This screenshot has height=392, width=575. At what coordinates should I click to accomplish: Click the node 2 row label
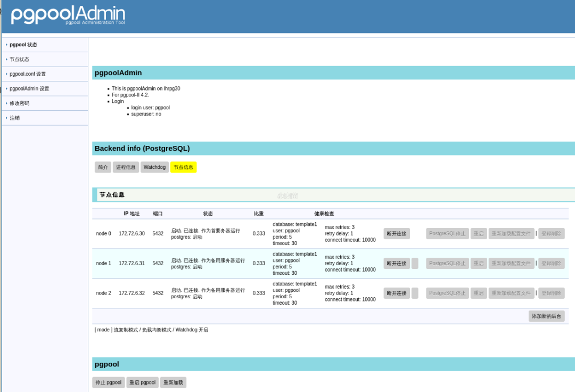click(x=103, y=293)
